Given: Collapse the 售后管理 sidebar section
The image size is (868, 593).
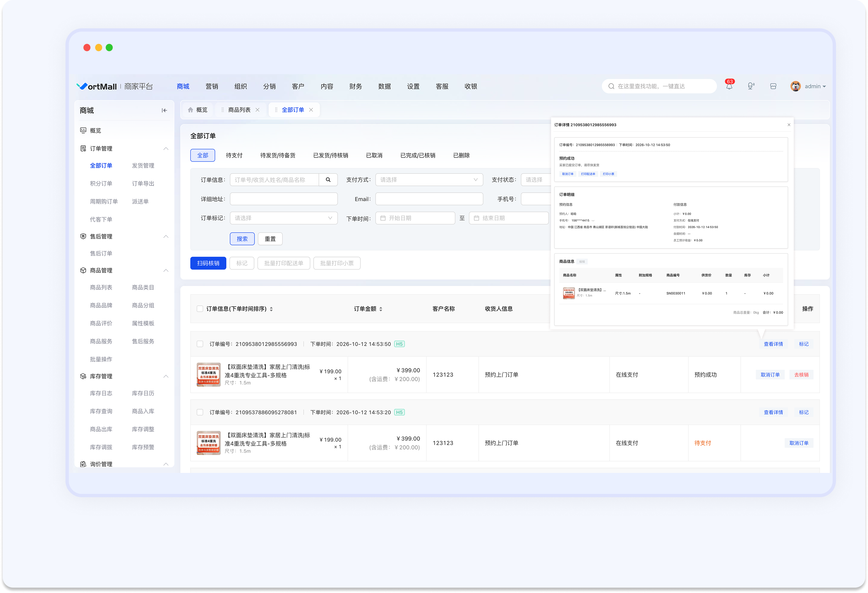Looking at the screenshot, I should (x=166, y=236).
